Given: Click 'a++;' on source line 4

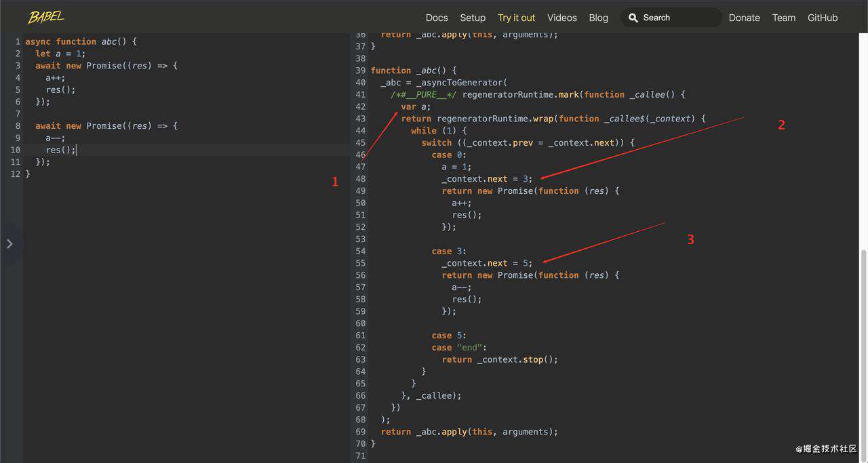Looking at the screenshot, I should coord(56,77).
